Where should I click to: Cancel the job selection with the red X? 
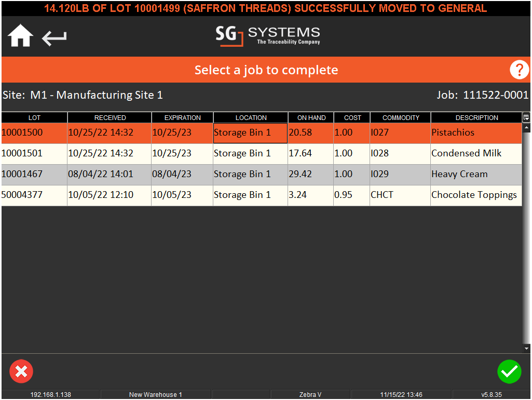[x=21, y=371]
